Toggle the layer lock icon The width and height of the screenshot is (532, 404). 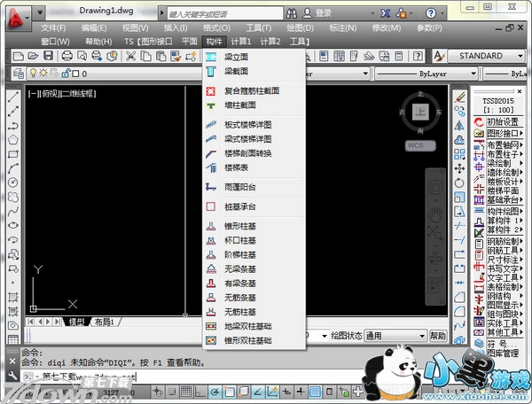[62, 74]
